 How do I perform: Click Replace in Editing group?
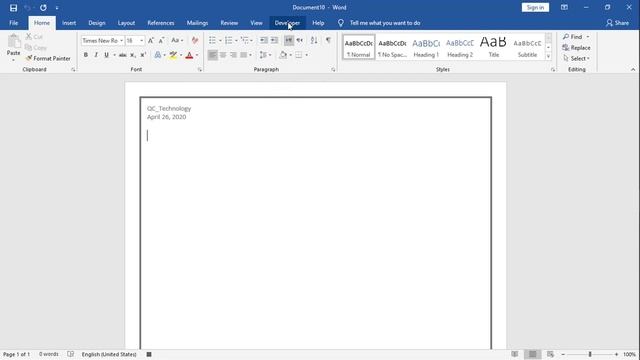[576, 48]
